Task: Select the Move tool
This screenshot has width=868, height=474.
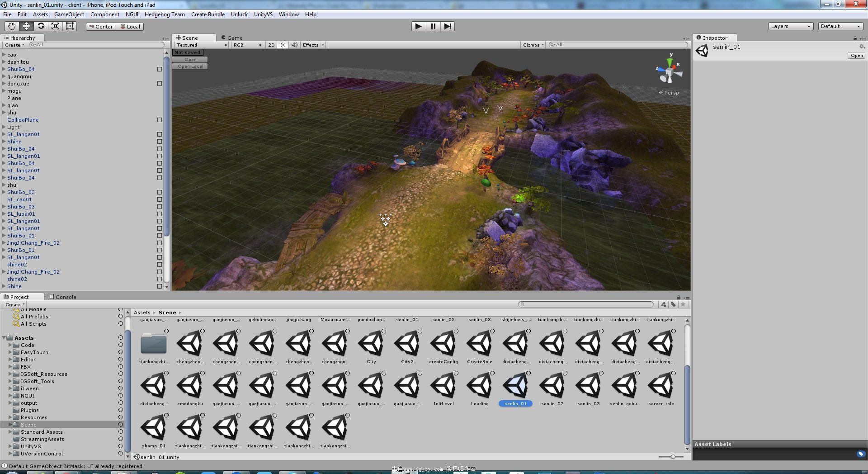Action: pyautogui.click(x=26, y=26)
